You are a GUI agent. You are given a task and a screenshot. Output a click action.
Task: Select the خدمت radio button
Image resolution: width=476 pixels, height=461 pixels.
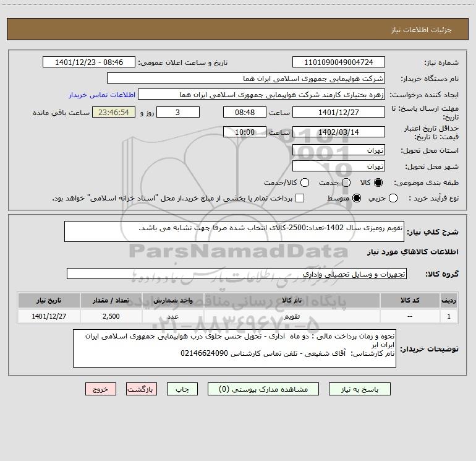pos(346,183)
